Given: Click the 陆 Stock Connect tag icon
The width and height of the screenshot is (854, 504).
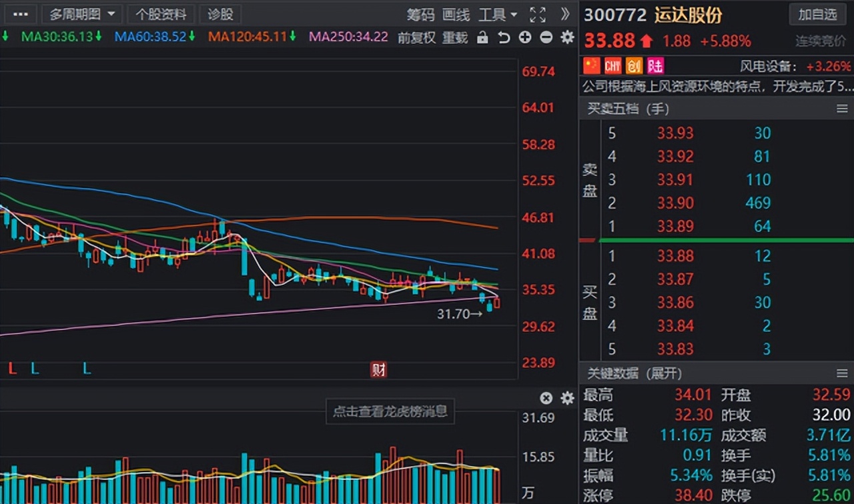Looking at the screenshot, I should click(x=655, y=65).
